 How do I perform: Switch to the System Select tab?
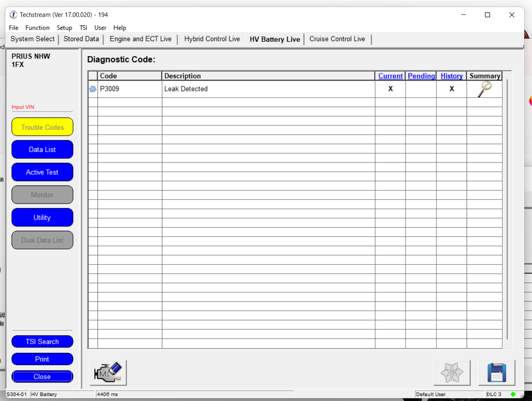click(x=33, y=39)
